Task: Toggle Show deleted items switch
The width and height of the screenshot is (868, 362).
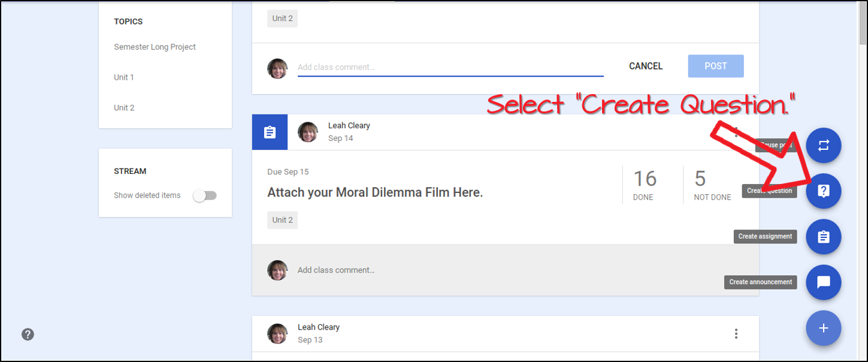Action: point(205,195)
